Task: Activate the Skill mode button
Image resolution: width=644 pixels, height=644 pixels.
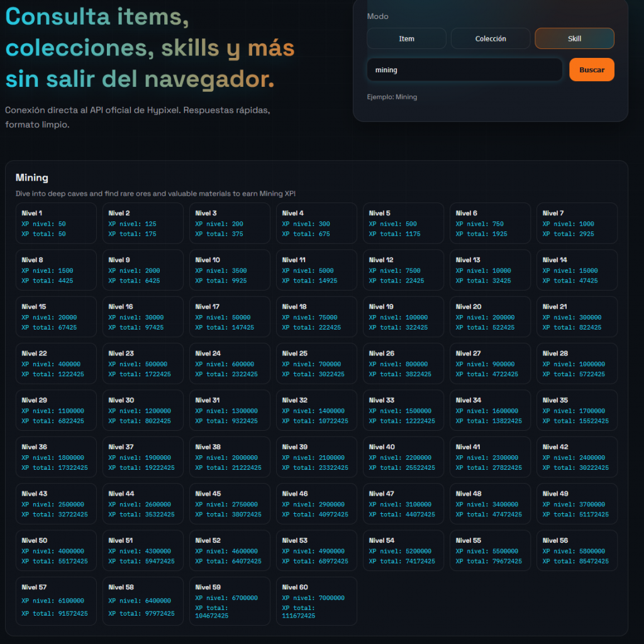Action: pyautogui.click(x=574, y=38)
